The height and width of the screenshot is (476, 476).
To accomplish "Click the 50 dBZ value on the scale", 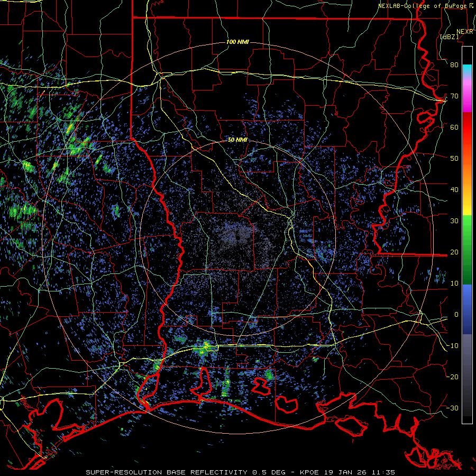I will tap(454, 159).
